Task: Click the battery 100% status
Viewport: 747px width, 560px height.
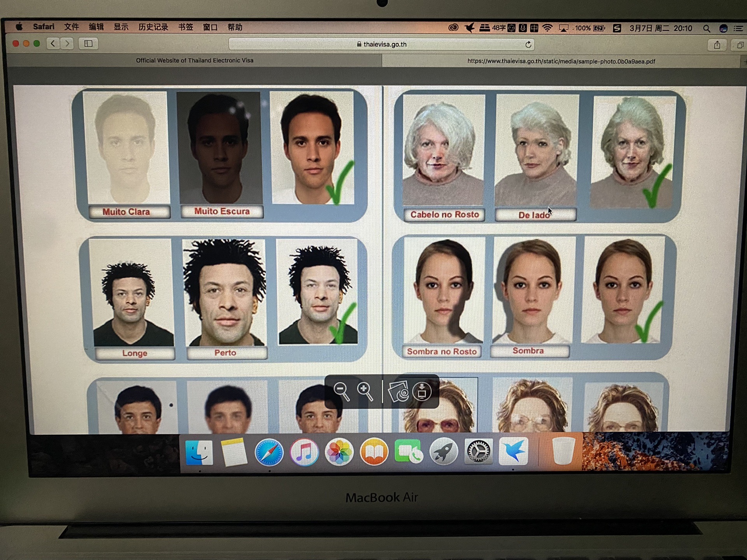Action: pos(589,28)
